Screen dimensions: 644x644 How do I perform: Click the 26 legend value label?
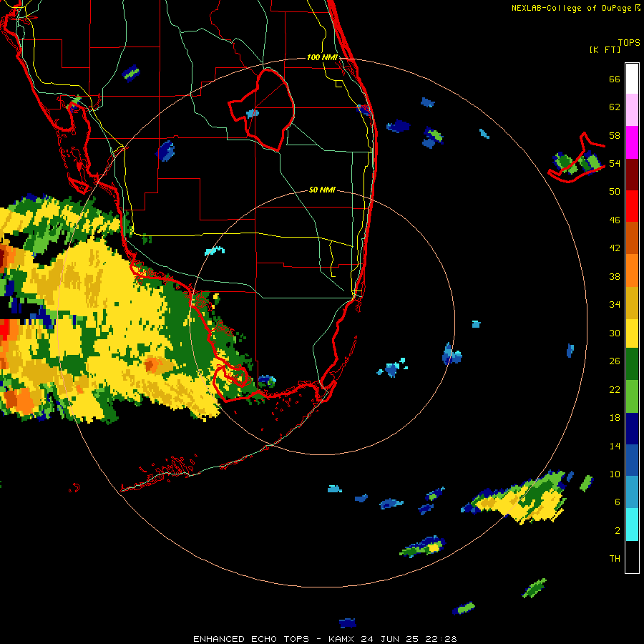(x=615, y=361)
